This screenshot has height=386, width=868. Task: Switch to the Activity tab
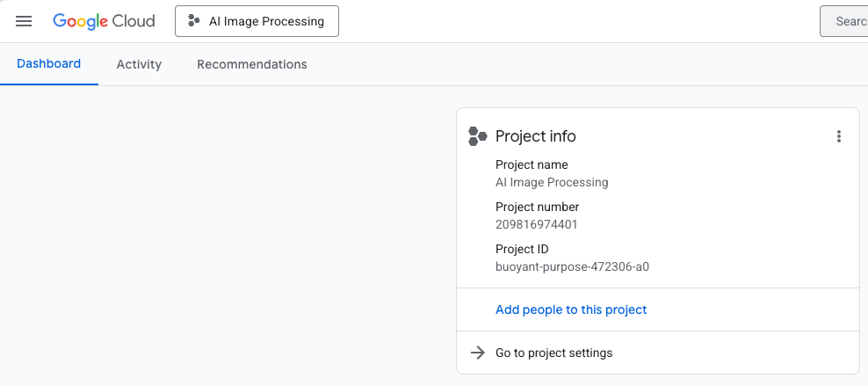point(139,64)
